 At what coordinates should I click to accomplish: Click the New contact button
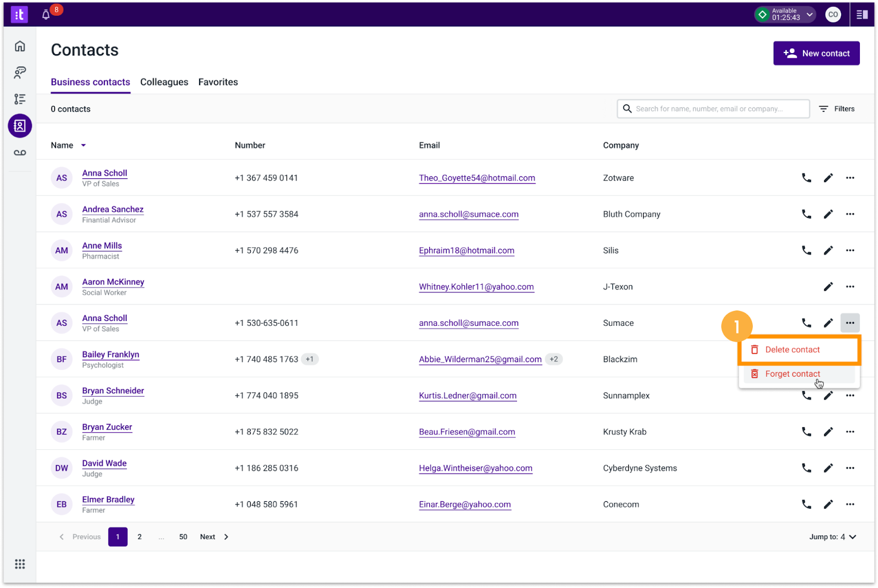tap(817, 53)
